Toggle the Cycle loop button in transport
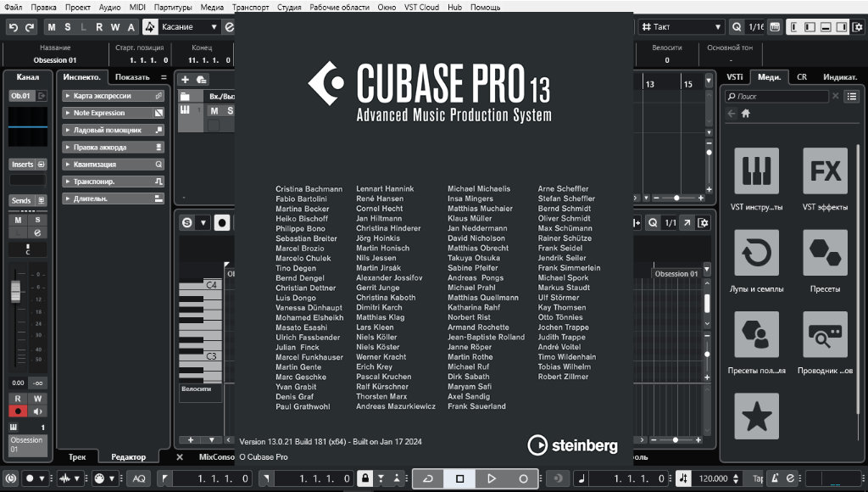The width and height of the screenshot is (868, 492). coord(428,478)
